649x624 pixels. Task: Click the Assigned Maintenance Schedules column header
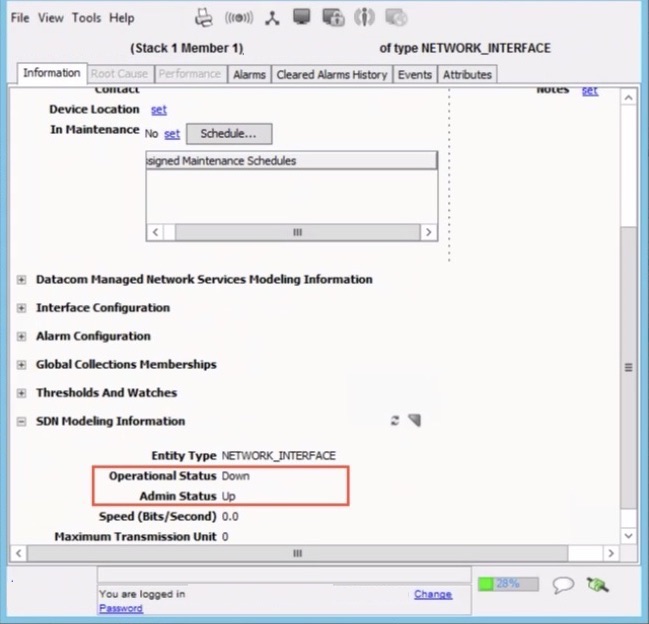[x=291, y=161]
